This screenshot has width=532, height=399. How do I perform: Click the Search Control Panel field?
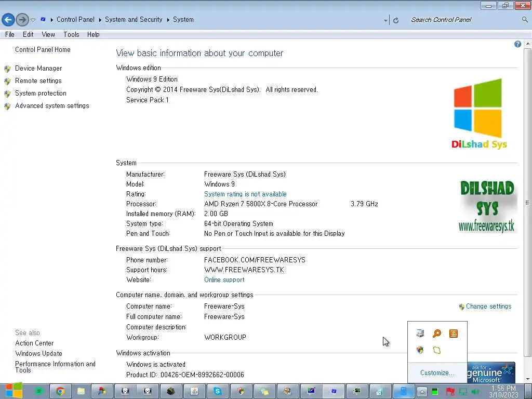[x=464, y=20]
